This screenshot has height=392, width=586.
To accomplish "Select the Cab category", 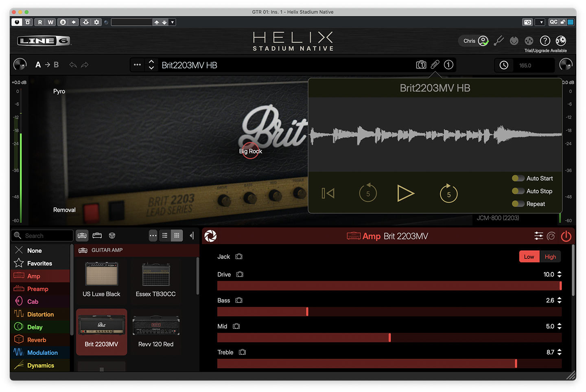I will point(40,302).
